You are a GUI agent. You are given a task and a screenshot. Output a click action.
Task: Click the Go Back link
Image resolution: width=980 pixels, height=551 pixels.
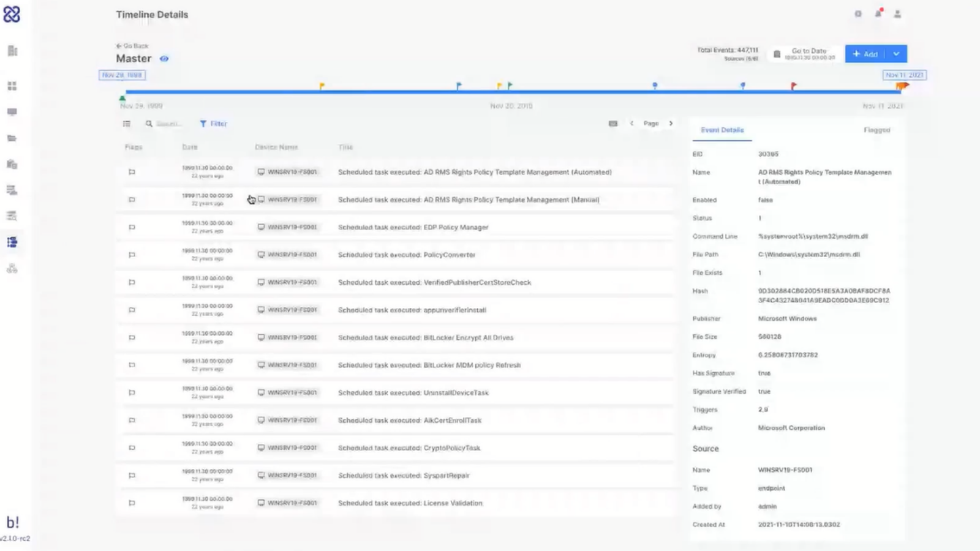(x=132, y=46)
